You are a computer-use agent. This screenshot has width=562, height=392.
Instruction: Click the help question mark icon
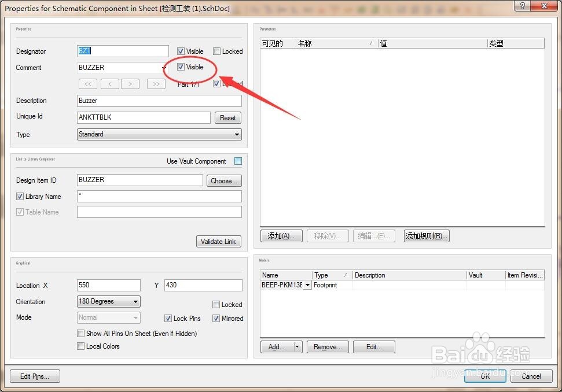(523, 6)
